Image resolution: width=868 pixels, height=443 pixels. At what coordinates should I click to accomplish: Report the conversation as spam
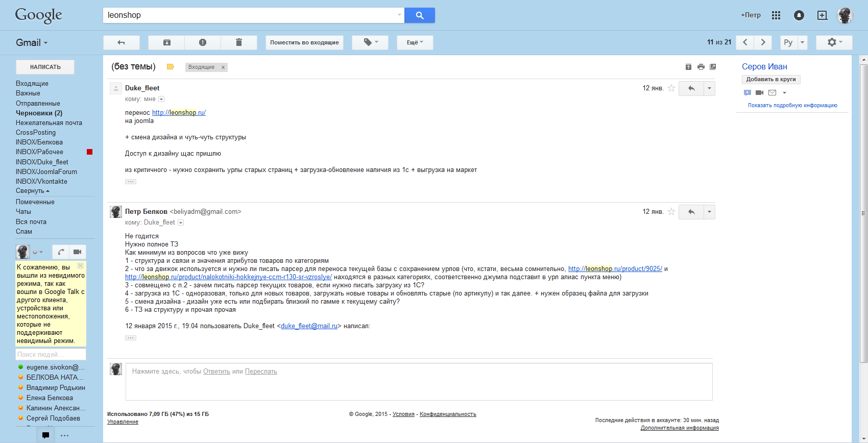[x=203, y=42]
